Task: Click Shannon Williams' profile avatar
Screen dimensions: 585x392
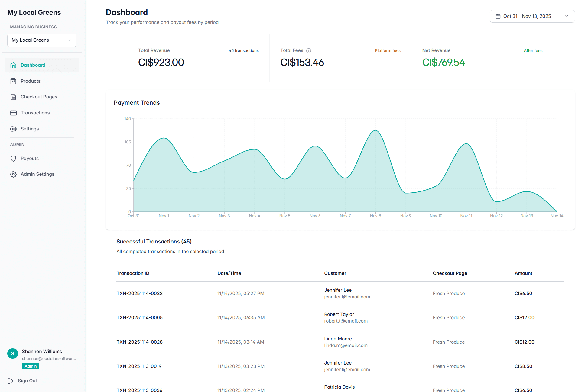Action: 12,353
